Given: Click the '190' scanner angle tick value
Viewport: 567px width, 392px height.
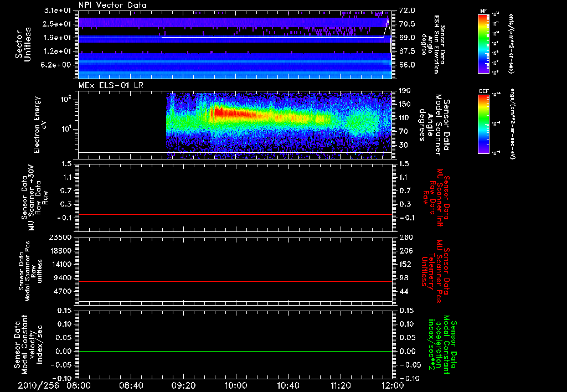Looking at the screenshot, I should coord(405,91).
